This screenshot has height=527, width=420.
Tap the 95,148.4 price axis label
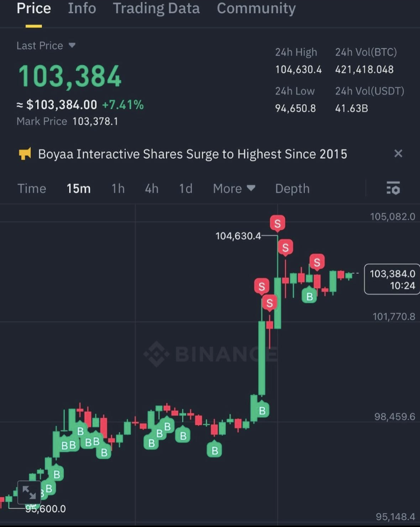[395, 517]
